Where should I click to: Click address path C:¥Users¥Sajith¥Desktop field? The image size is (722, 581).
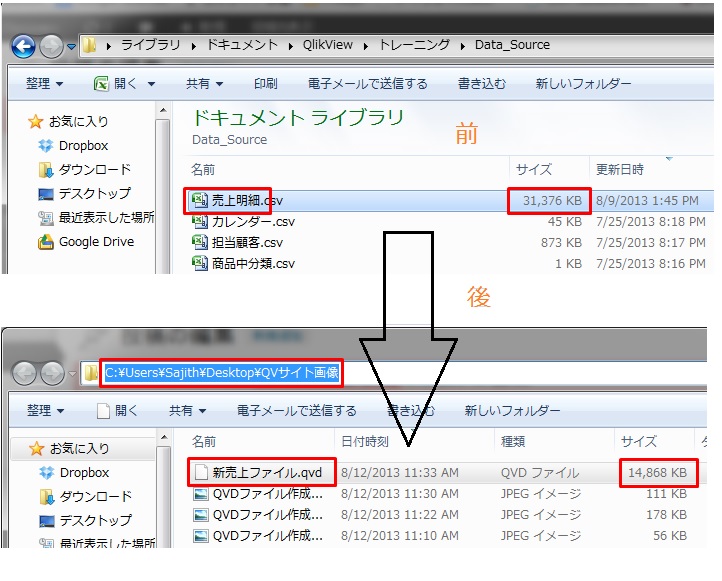[x=221, y=372]
